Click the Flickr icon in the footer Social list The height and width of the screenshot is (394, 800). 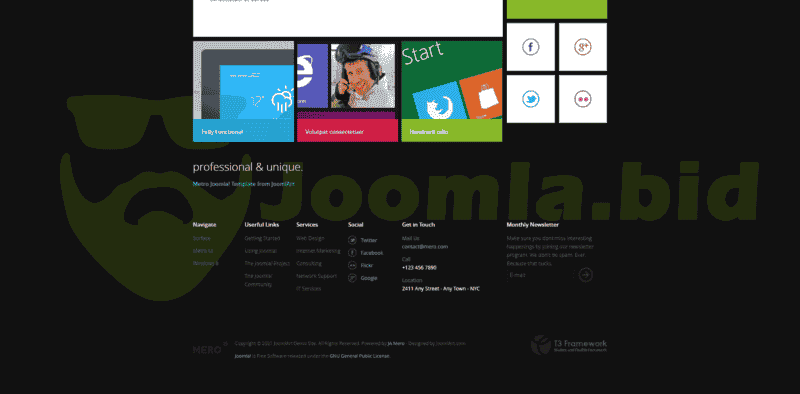(x=352, y=265)
